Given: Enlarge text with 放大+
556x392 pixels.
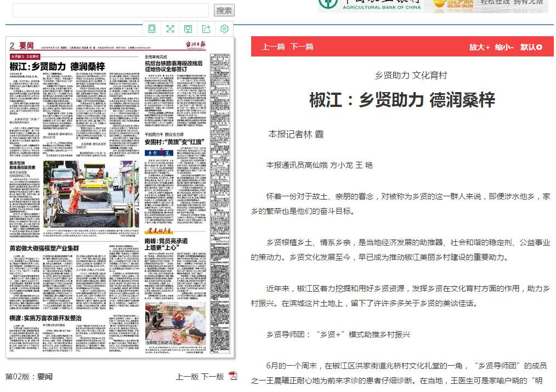Looking at the screenshot, I should [x=479, y=47].
